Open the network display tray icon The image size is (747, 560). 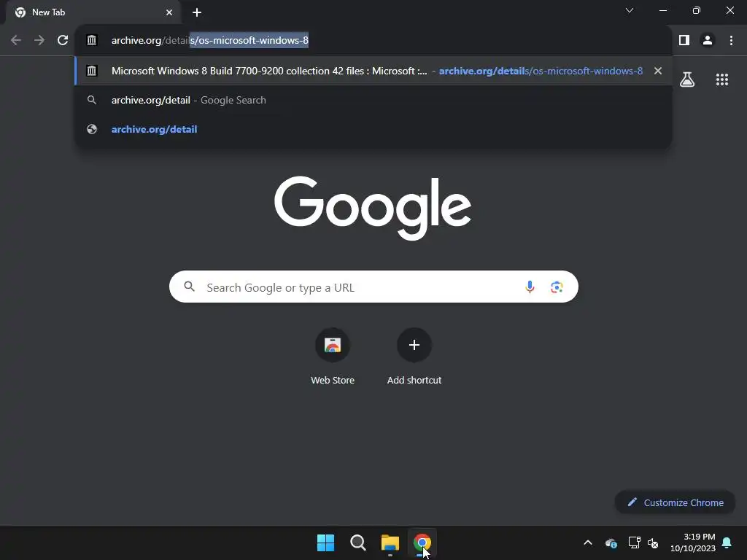coord(634,542)
